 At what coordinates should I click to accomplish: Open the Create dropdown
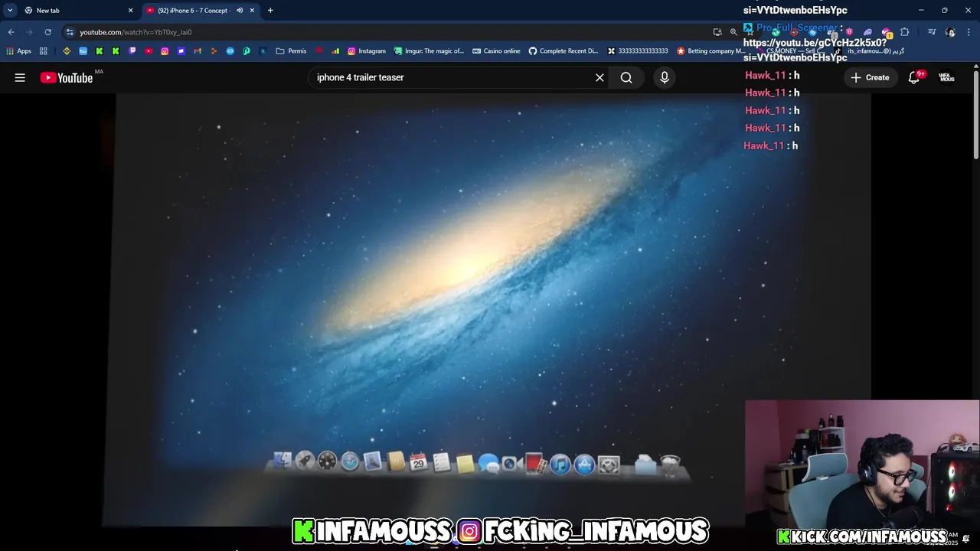pyautogui.click(x=870, y=77)
